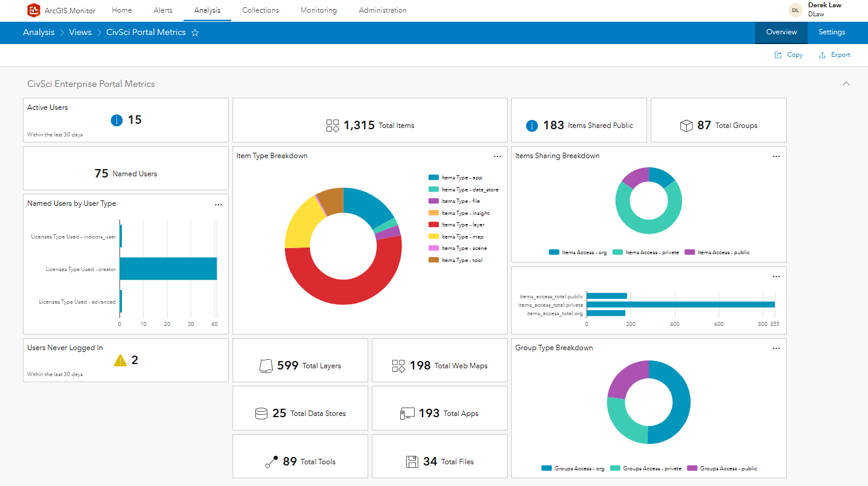Switch to the Collections tab

(x=261, y=10)
